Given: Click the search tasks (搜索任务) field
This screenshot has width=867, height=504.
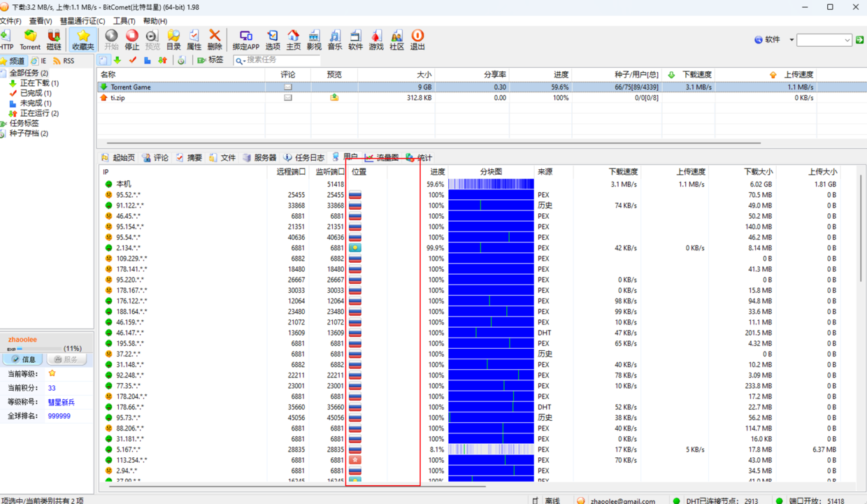Looking at the screenshot, I should (x=276, y=61).
